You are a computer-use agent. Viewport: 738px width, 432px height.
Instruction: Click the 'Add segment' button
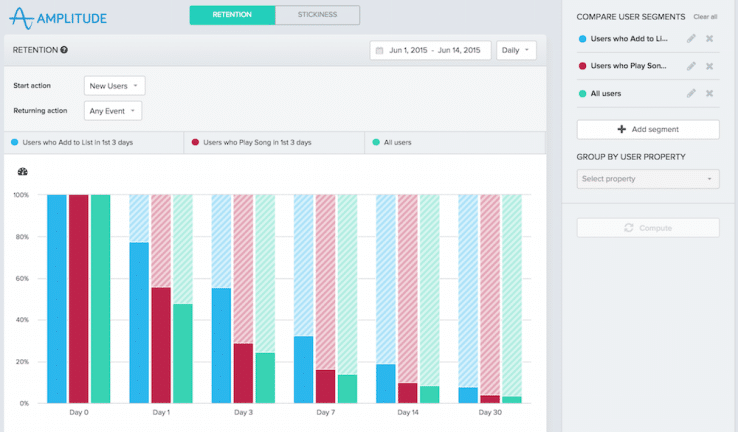[x=648, y=129]
